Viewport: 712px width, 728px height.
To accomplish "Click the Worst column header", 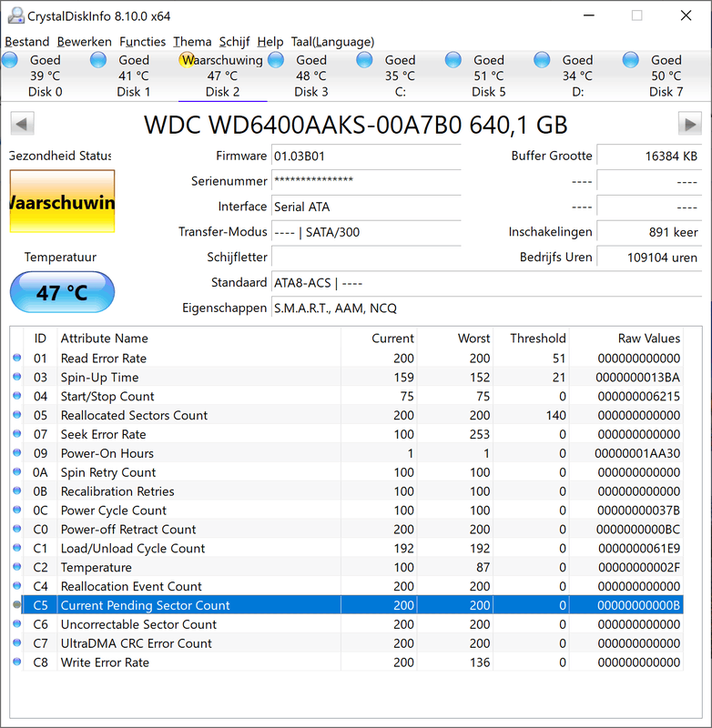I will coord(455,338).
